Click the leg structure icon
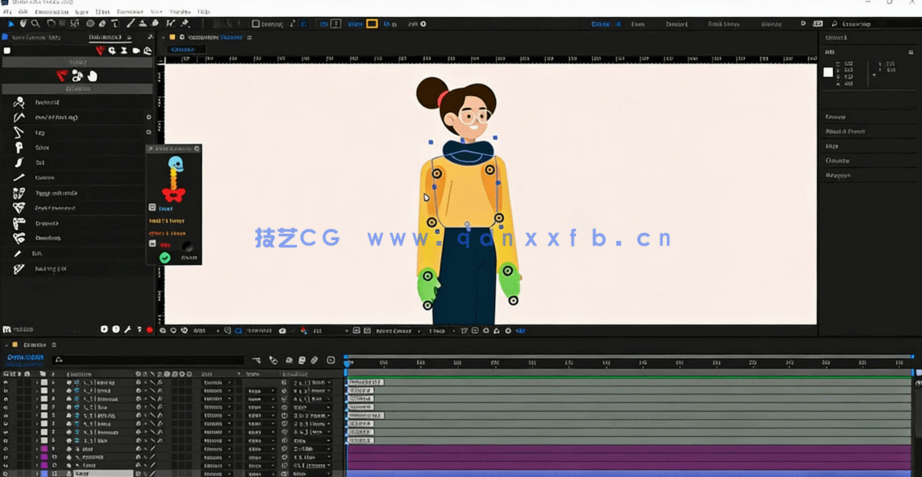The height and width of the screenshot is (477, 922). [19, 132]
